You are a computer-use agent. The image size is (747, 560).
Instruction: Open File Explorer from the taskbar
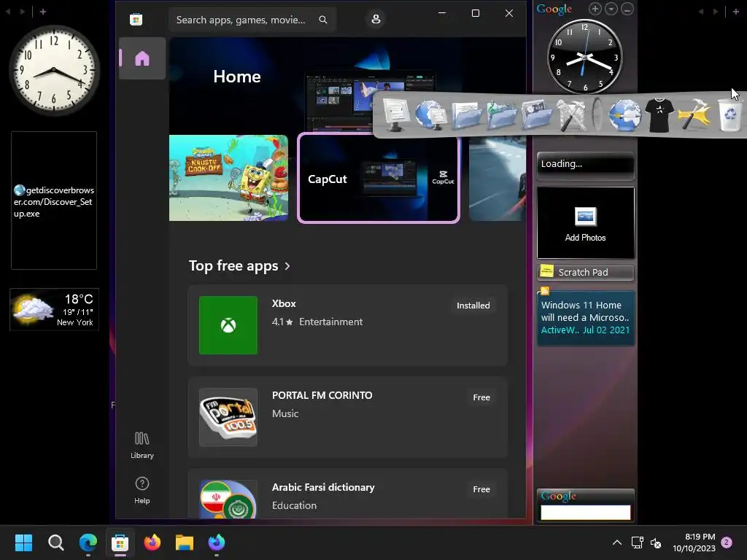click(x=185, y=542)
